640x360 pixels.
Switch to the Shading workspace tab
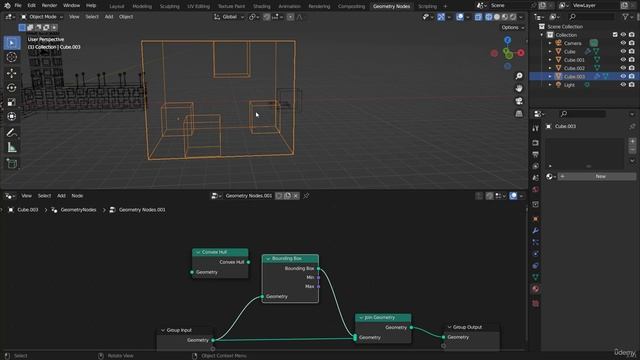262,6
